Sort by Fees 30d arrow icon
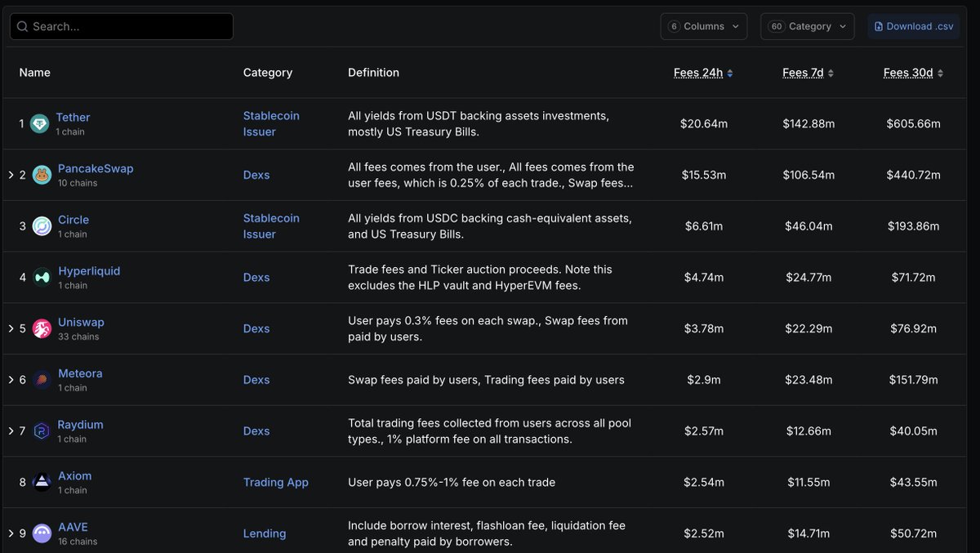Viewport: 980px width, 553px height. [x=940, y=73]
